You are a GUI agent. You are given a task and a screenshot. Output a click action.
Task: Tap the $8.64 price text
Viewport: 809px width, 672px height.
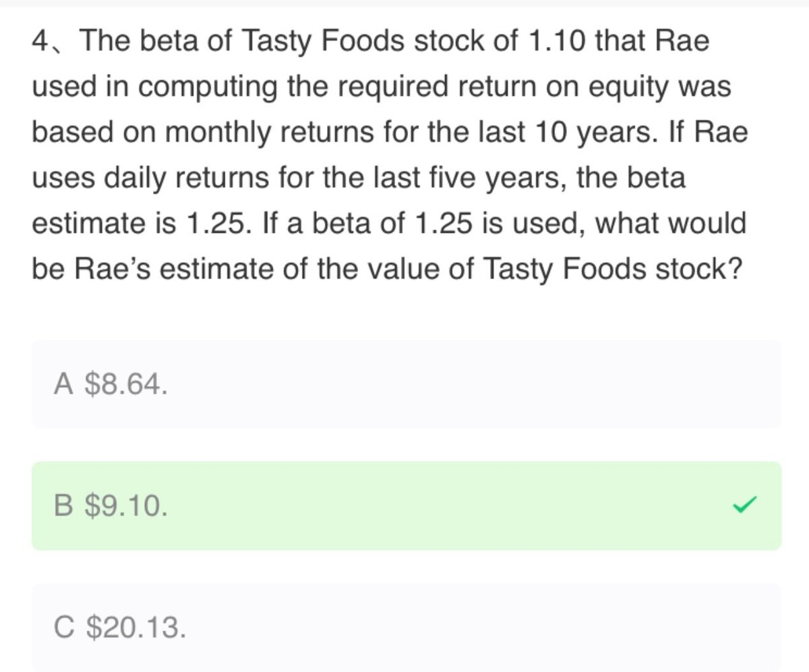(x=125, y=384)
